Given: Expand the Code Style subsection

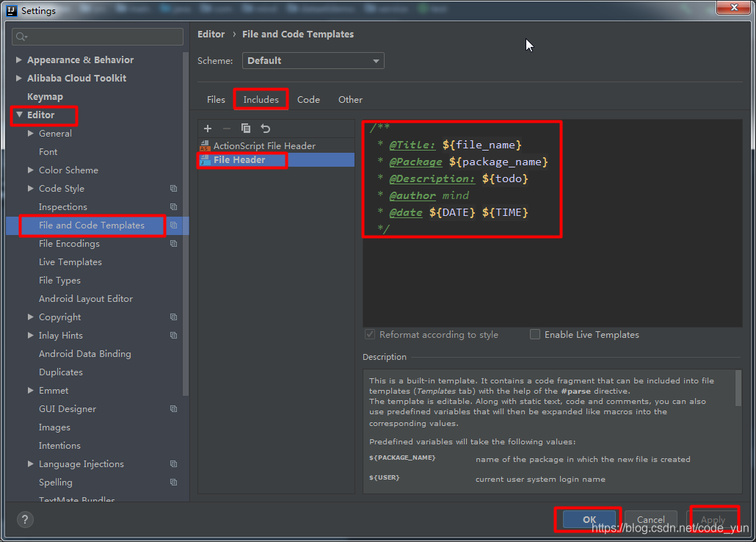Looking at the screenshot, I should (x=30, y=188).
